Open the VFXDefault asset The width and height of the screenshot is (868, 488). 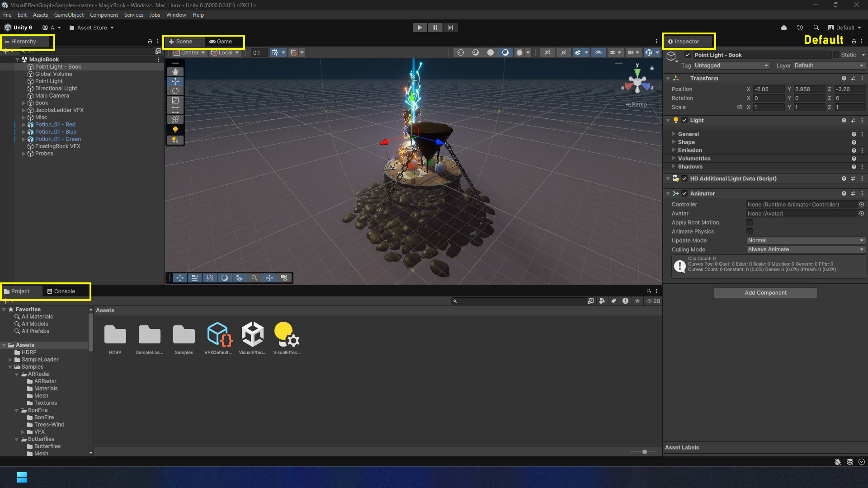(218, 338)
